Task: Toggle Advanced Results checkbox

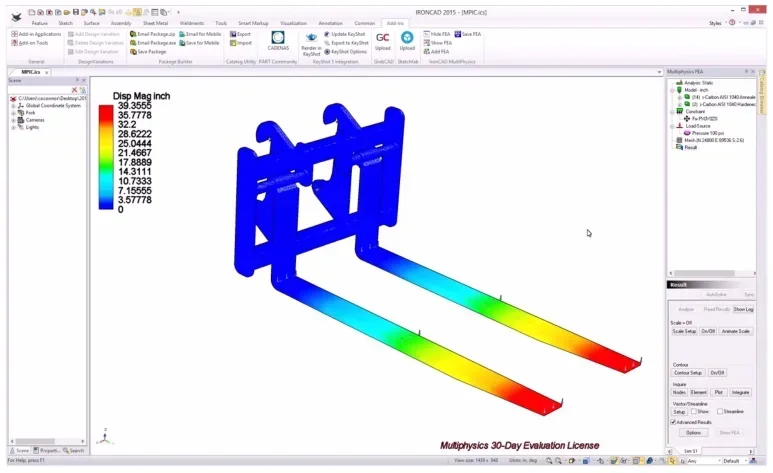Action: [x=673, y=422]
